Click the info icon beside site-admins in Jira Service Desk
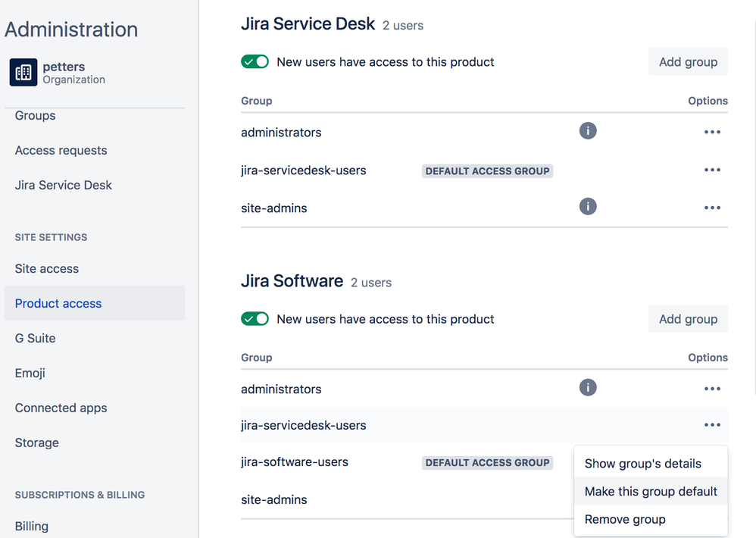Viewport: 756px width, 538px height. tap(588, 206)
